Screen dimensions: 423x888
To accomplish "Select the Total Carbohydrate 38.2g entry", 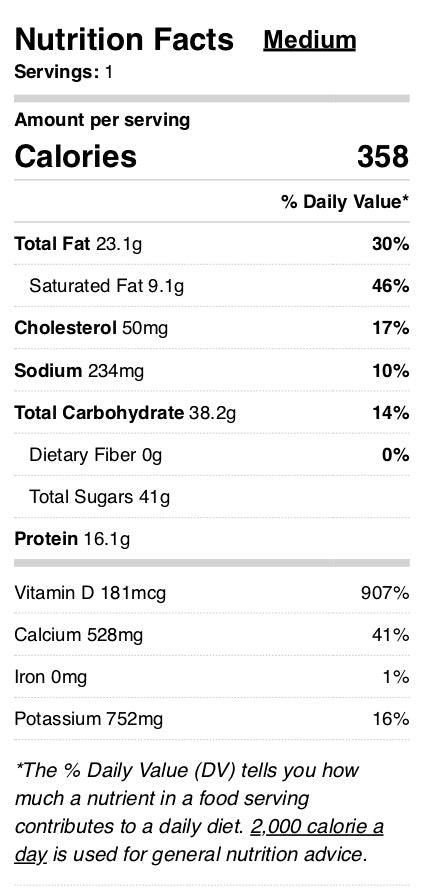I will coord(125,413).
